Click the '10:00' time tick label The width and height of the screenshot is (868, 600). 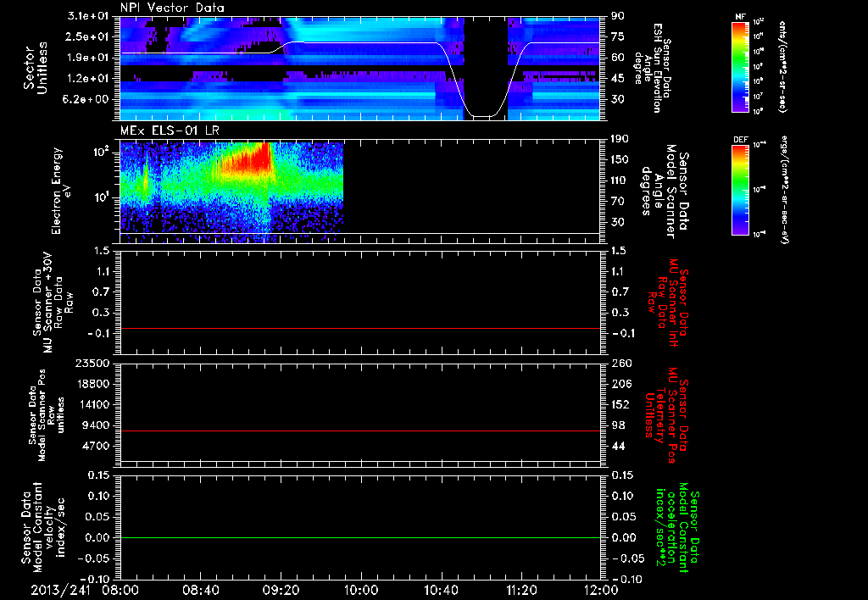361,590
